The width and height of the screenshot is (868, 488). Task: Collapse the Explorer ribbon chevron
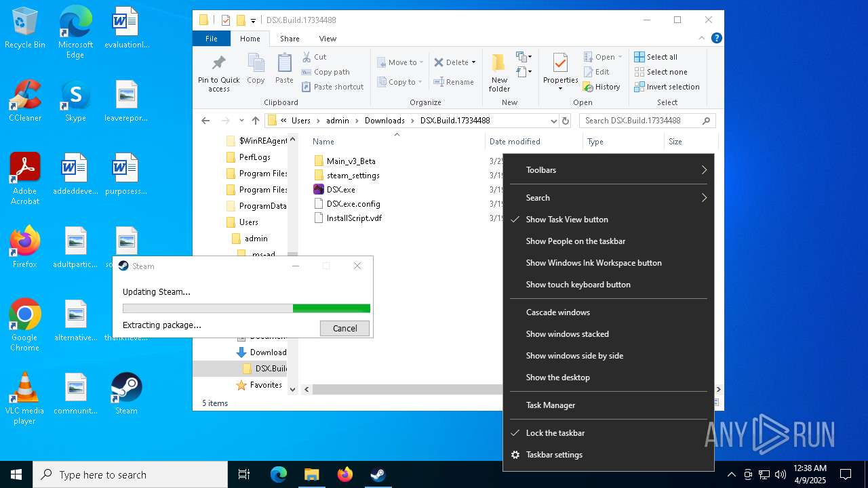[703, 39]
